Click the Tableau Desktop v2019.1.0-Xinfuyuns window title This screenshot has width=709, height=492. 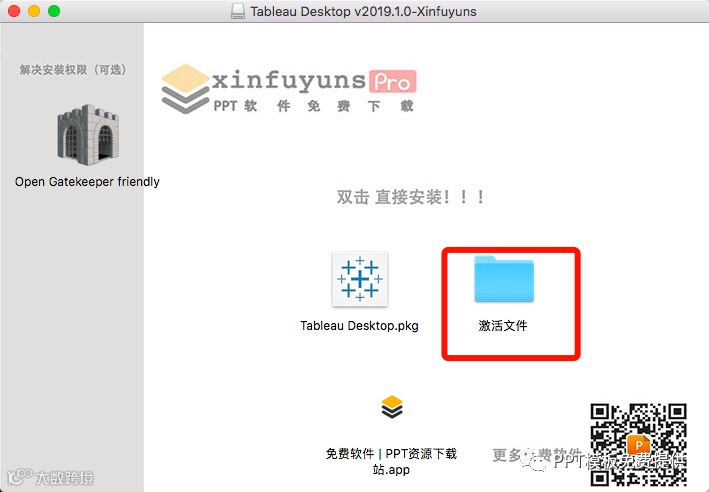pos(363,11)
